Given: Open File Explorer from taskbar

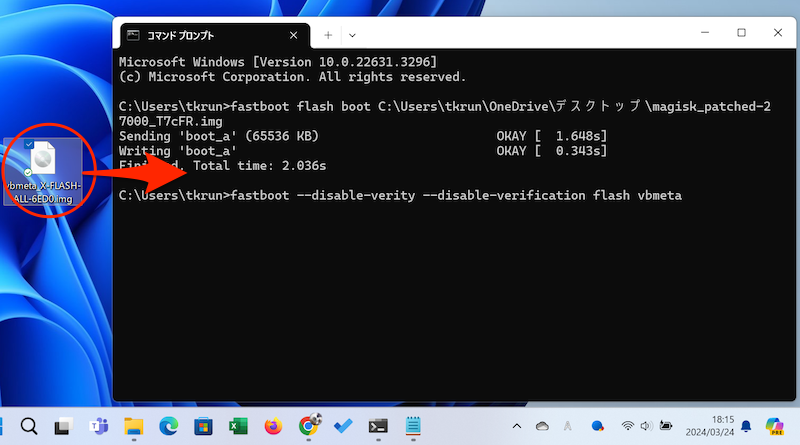Looking at the screenshot, I should (133, 427).
